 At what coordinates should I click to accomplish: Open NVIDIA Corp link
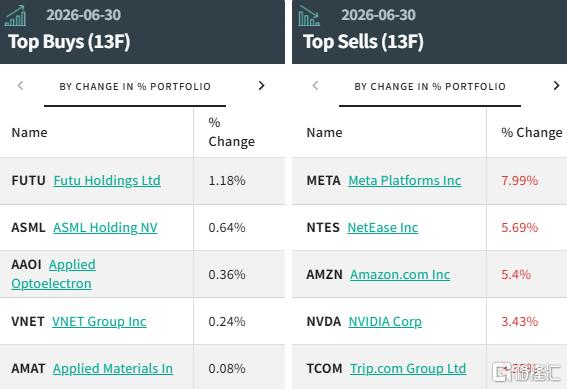pyautogui.click(x=385, y=321)
